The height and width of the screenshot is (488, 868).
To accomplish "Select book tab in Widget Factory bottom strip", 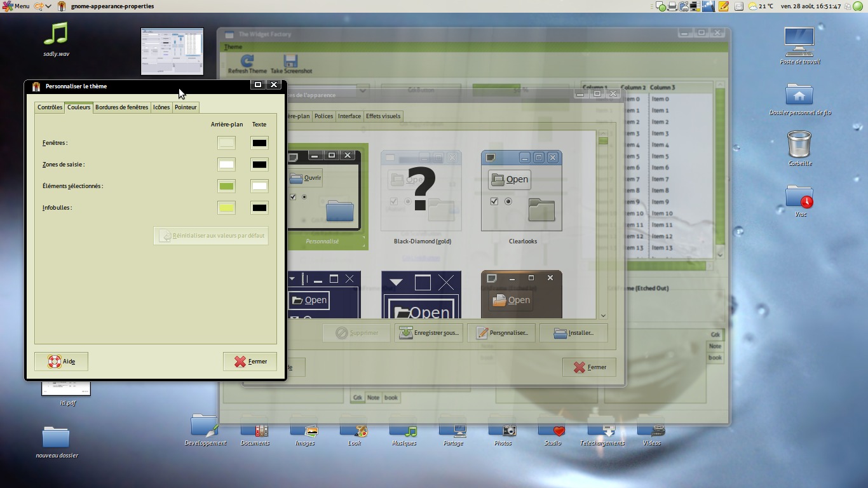I will [391, 398].
